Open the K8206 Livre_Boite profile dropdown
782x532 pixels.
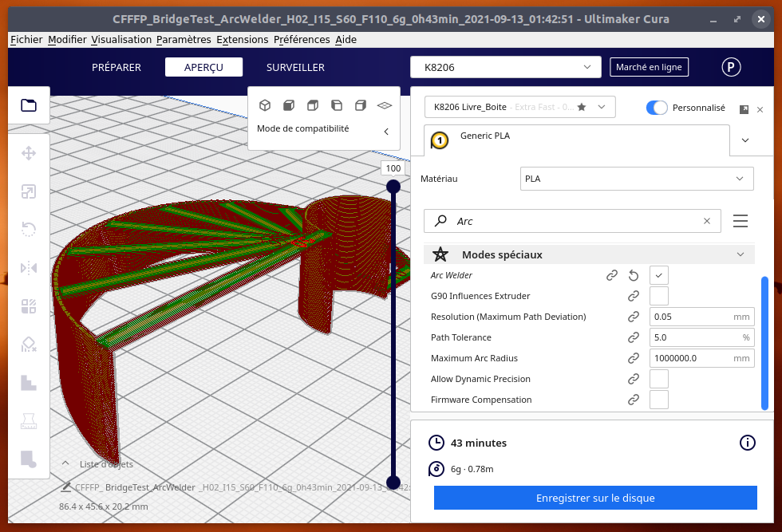(519, 107)
